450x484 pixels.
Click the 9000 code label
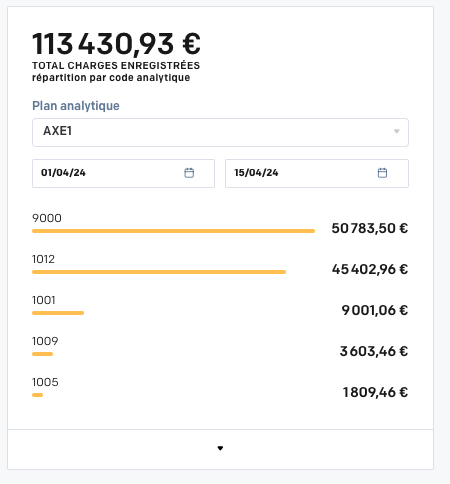point(47,218)
